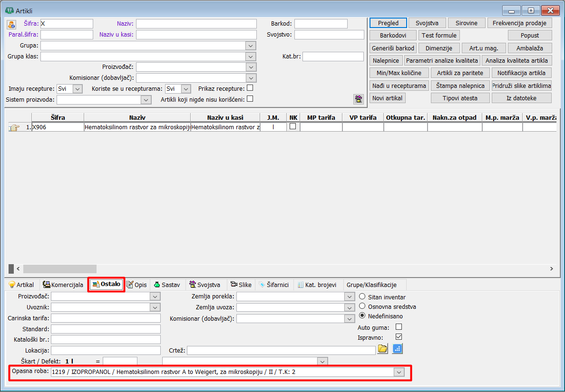Click the Generiši barkod button
The image size is (565, 392).
(x=393, y=48)
